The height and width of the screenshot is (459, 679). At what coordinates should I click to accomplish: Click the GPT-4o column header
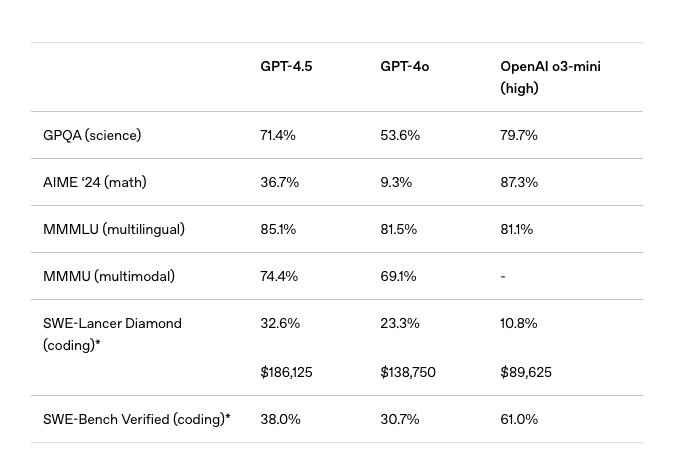point(404,66)
